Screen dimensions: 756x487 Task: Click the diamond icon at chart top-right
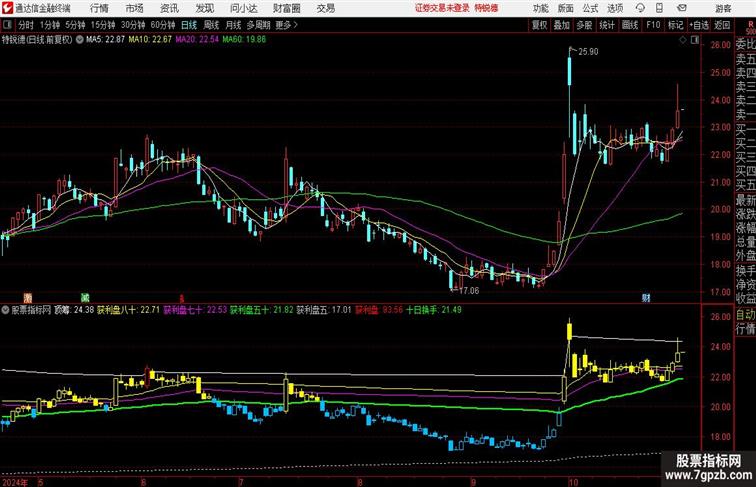(683, 41)
